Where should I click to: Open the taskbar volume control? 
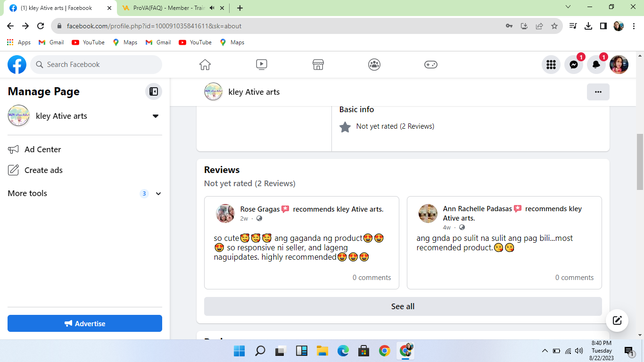579,351
